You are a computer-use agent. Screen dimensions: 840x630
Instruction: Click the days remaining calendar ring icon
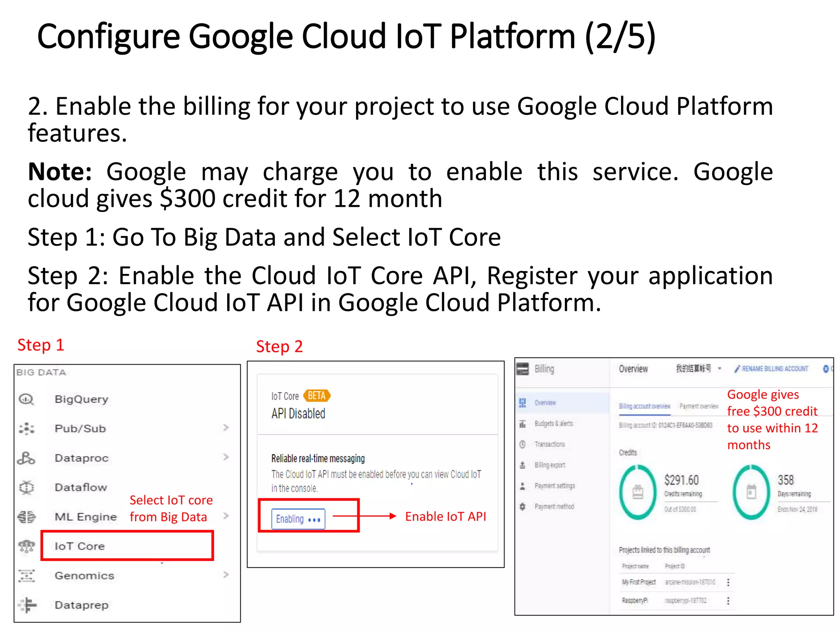tap(751, 492)
